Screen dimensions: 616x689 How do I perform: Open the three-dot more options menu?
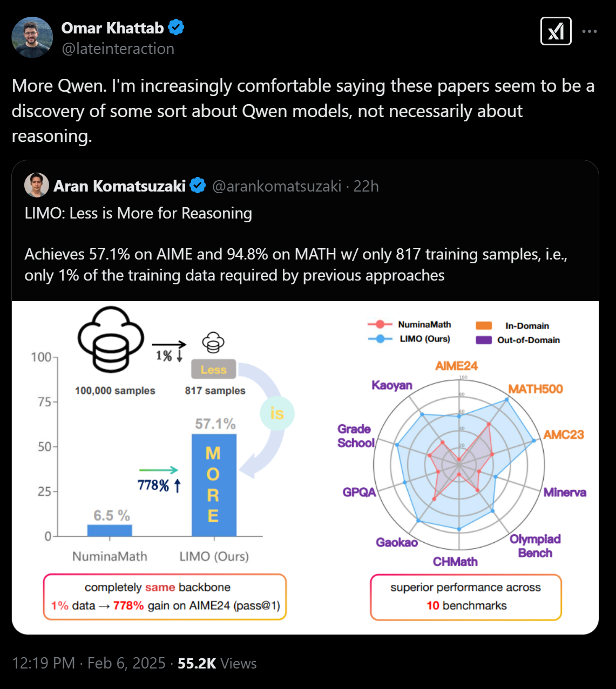tap(590, 31)
